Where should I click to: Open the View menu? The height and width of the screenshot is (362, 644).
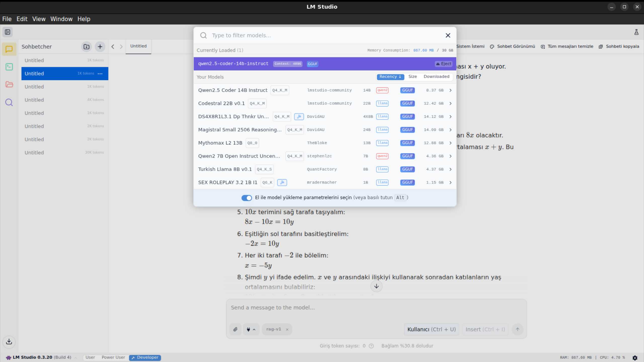point(39,19)
